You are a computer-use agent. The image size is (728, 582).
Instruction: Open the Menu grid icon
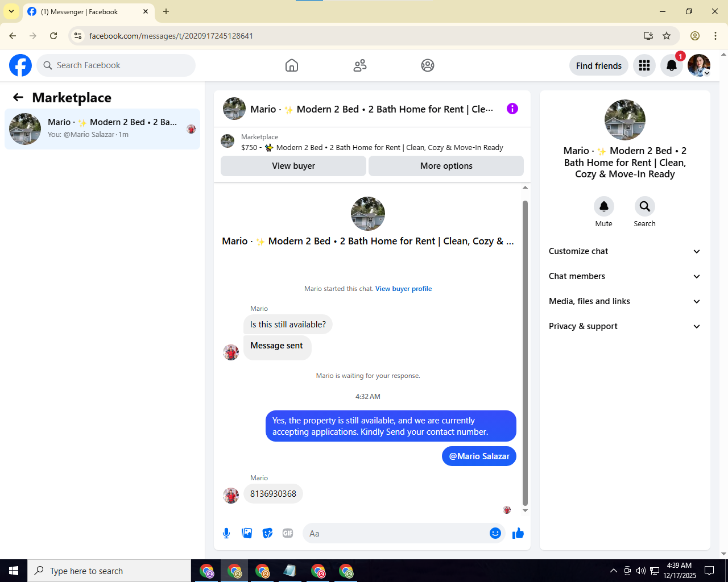644,65
